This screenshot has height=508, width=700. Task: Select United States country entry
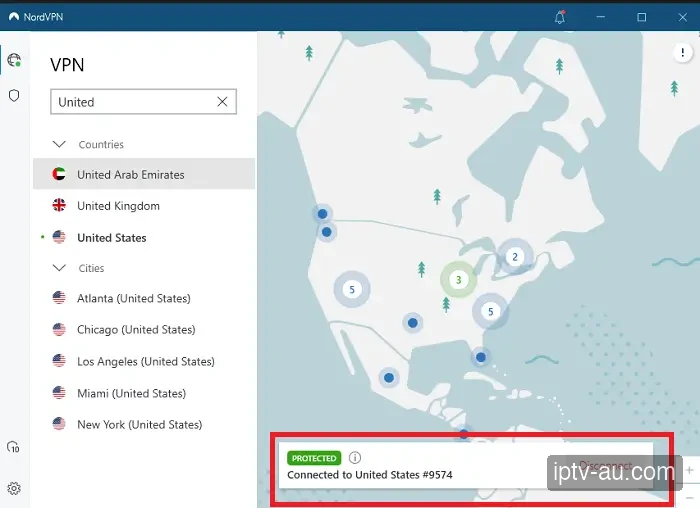tap(144, 237)
